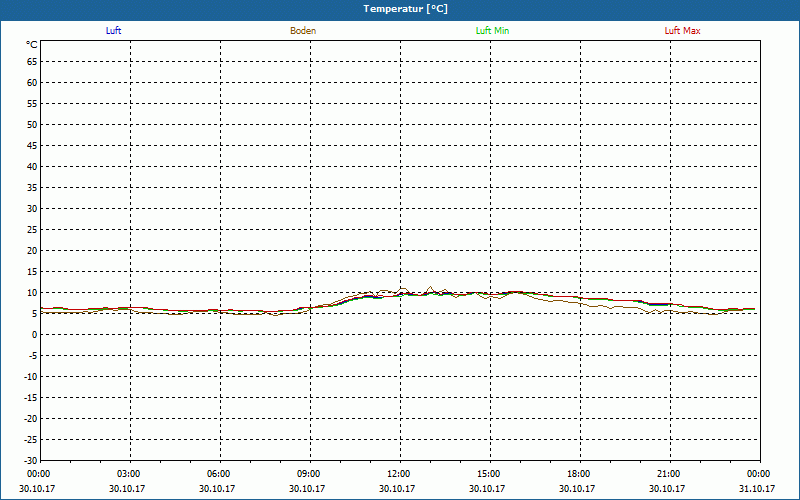Click the 31.10.17 date label
Screen dimensions: 800x500
click(x=757, y=489)
